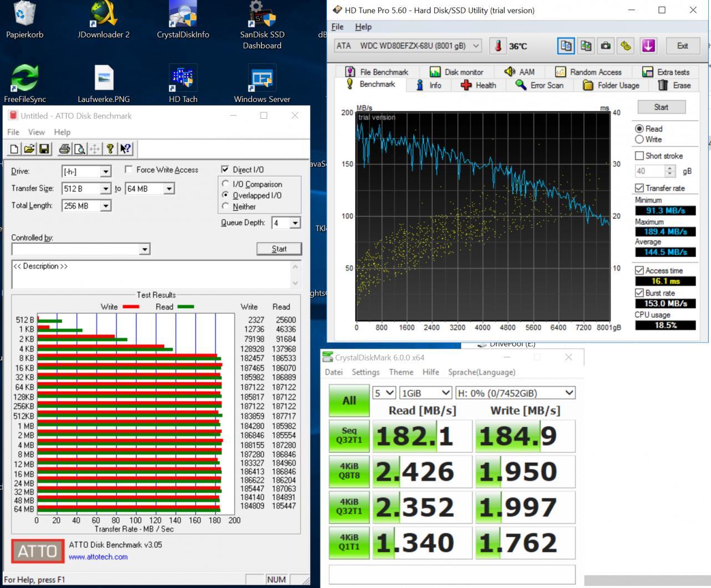
Task: Open Total Length 256 MB dropdown
Action: pos(105,206)
